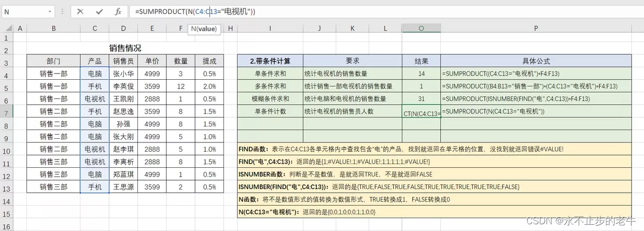The width and height of the screenshot is (644, 231).
Task: Select column P header
Action: pos(536,28)
